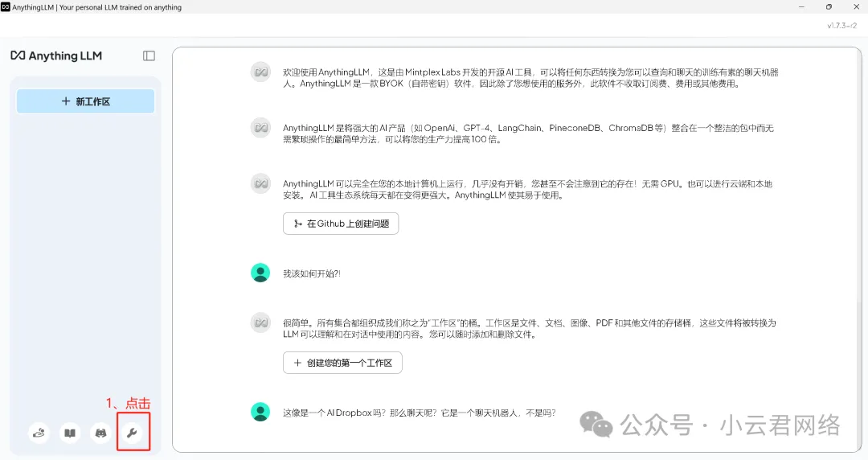Open the Discord community icon
This screenshot has width=868, height=460.
[100, 433]
